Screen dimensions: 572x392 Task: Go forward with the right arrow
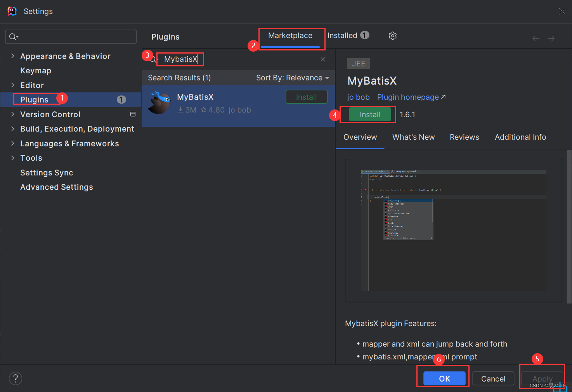(x=551, y=38)
